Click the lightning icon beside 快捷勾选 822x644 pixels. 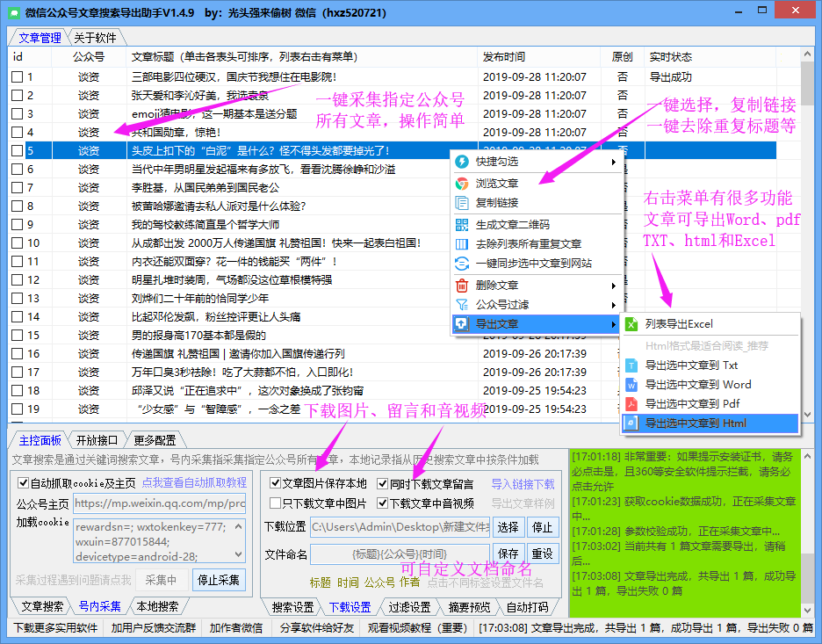[462, 162]
